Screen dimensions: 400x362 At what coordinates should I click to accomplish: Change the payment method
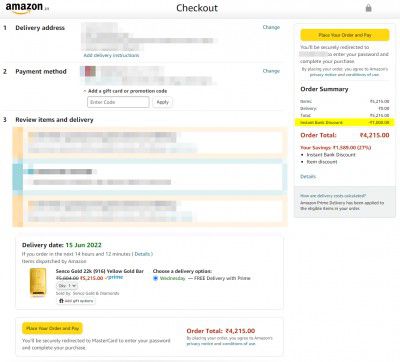[x=271, y=71]
